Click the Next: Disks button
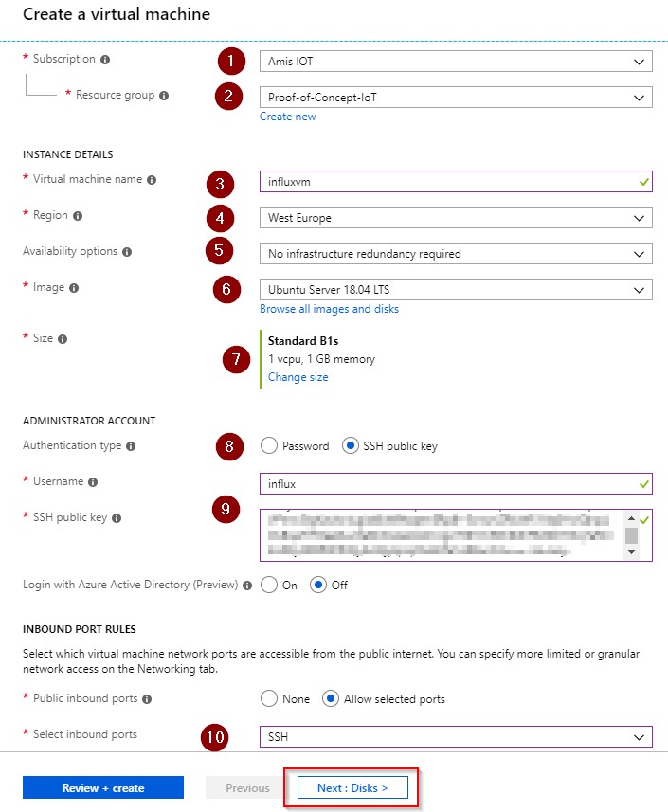Image resolution: width=668 pixels, height=812 pixels. pyautogui.click(x=352, y=788)
